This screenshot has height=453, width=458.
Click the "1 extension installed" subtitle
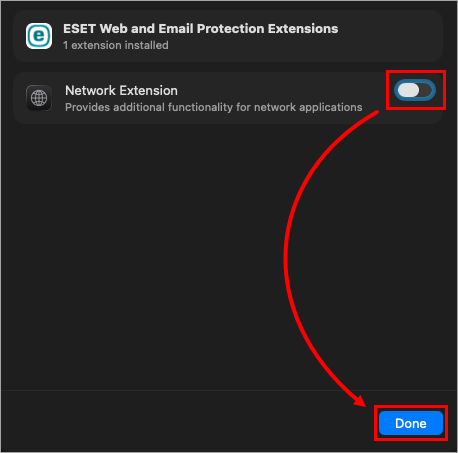point(116,45)
